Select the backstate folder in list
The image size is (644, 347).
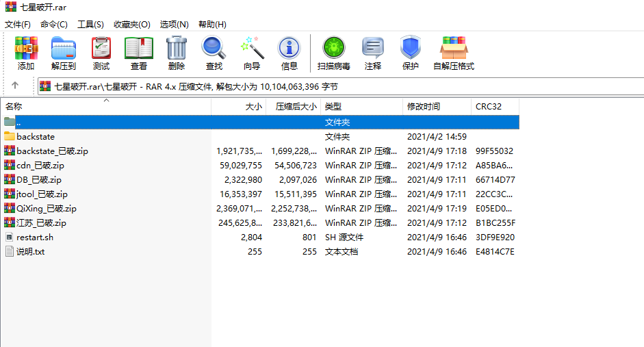coord(36,137)
